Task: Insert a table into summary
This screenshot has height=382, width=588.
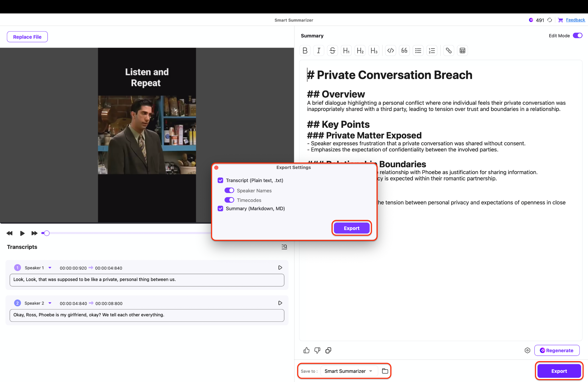Action: [462, 51]
